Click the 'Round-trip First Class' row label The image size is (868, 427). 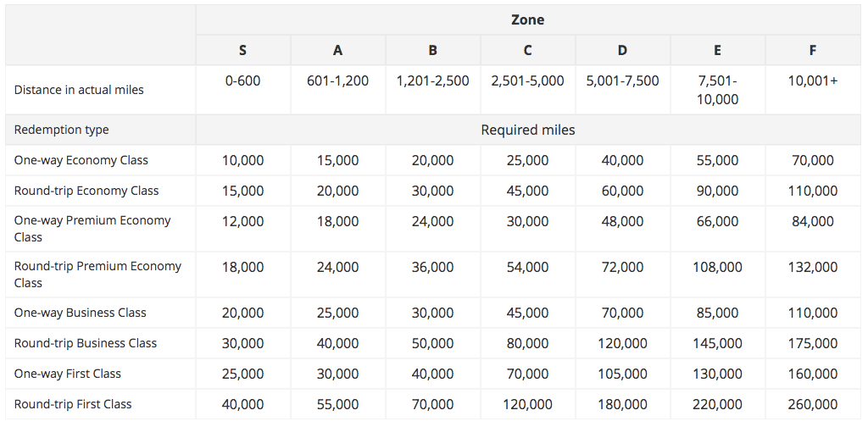pos(73,404)
